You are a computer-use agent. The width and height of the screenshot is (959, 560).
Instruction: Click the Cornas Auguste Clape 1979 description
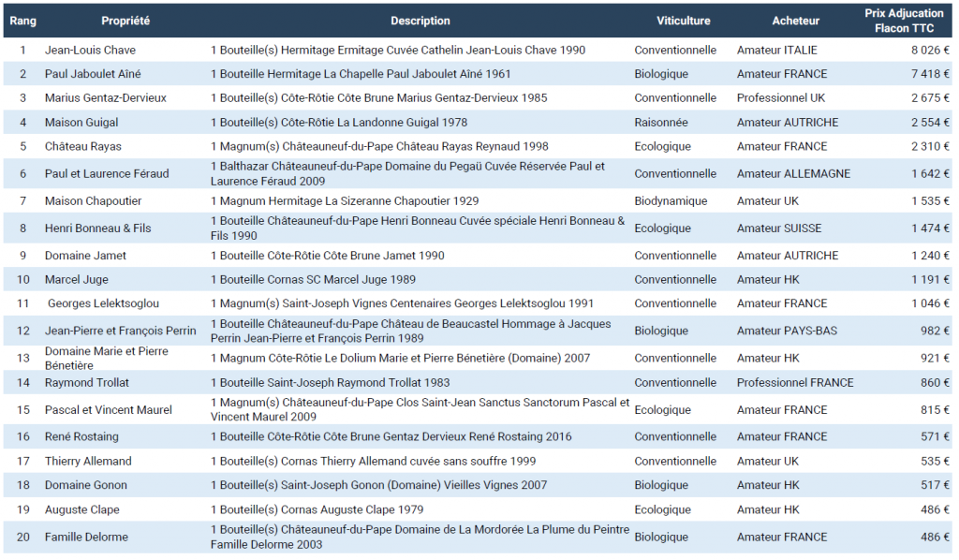tap(317, 509)
